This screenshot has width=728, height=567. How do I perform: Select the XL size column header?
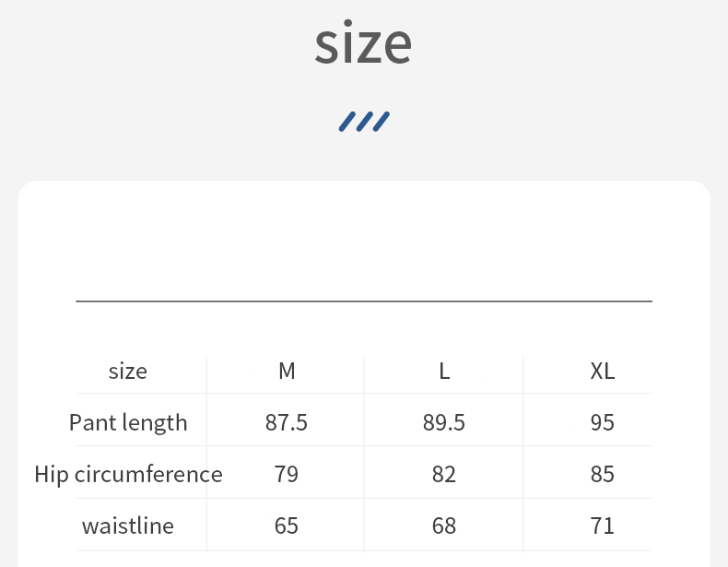[602, 372]
